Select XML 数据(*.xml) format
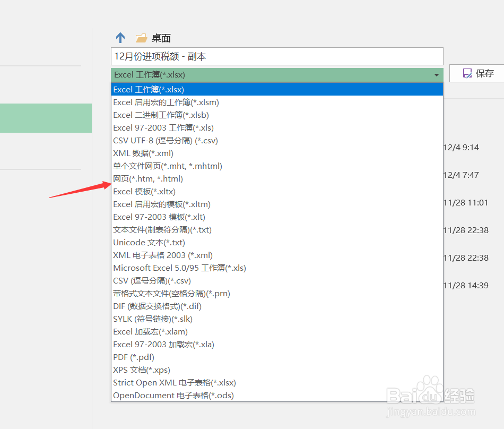The height and width of the screenshot is (429, 504). 277,153
